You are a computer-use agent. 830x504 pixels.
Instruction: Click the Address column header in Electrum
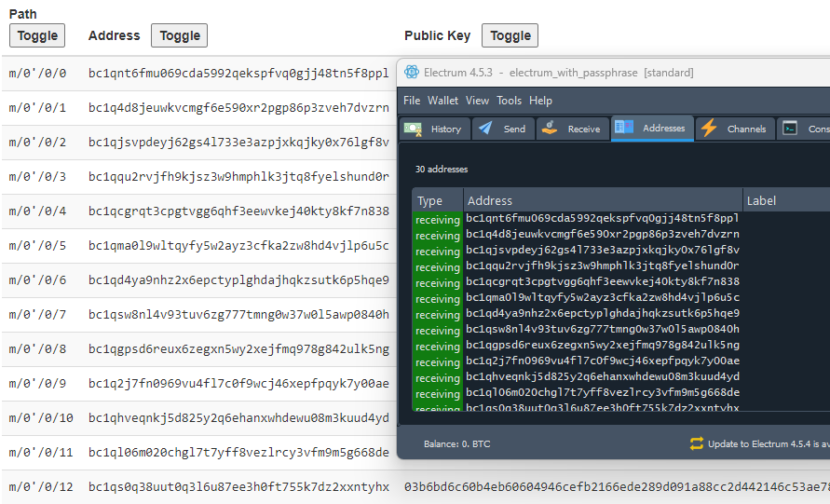tap(603, 200)
